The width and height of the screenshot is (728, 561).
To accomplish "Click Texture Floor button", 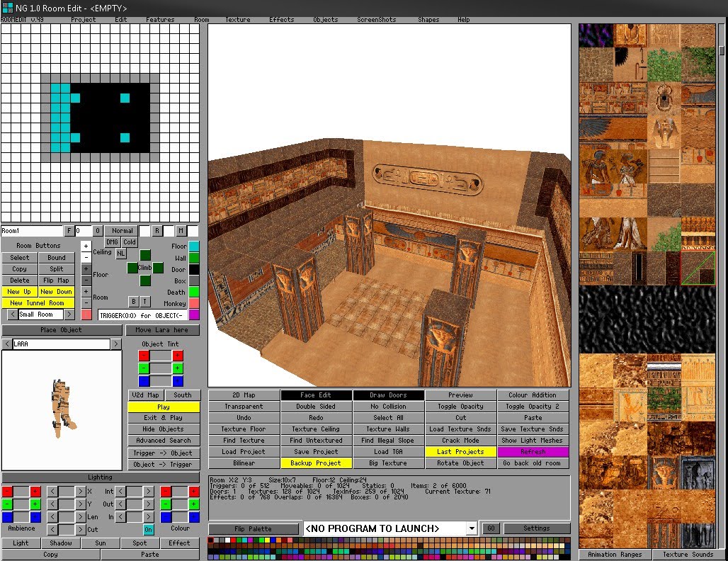I will pos(244,429).
